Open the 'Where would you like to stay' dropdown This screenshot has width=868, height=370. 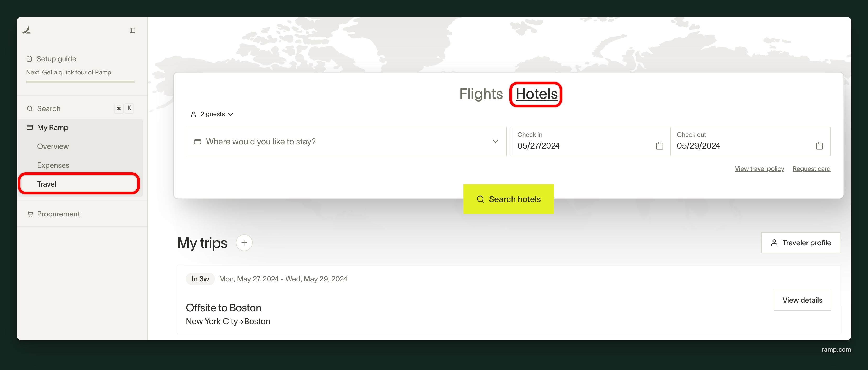[495, 142]
